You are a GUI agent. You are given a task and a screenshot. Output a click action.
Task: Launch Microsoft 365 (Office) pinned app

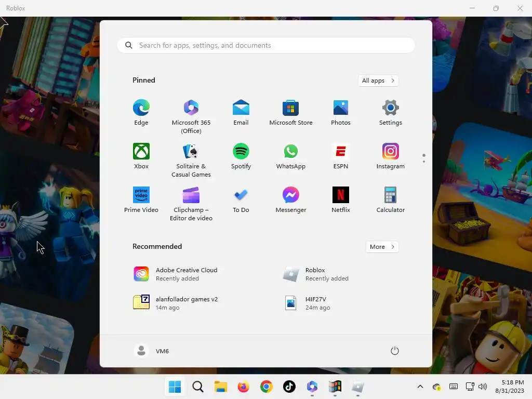pyautogui.click(x=191, y=116)
